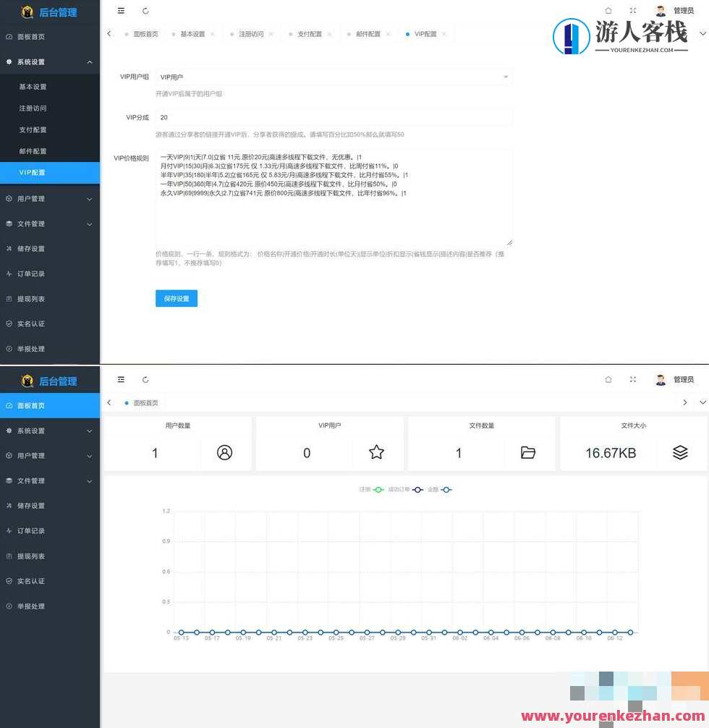Click the home icon near 管理员

tap(608, 11)
